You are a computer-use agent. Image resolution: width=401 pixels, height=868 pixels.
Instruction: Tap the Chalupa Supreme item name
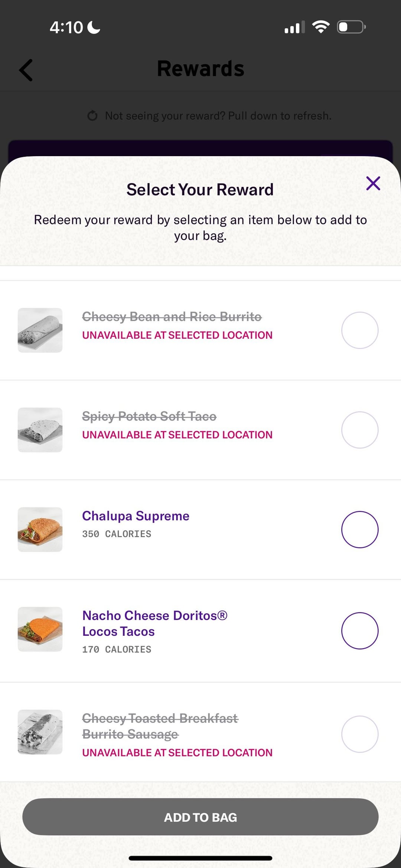coord(136,516)
